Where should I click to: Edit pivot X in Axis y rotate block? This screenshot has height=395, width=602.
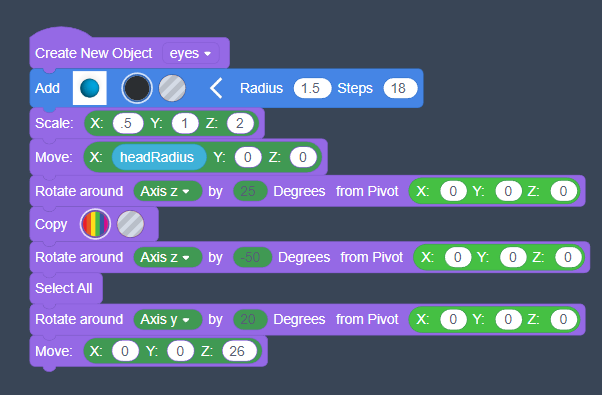(453, 319)
